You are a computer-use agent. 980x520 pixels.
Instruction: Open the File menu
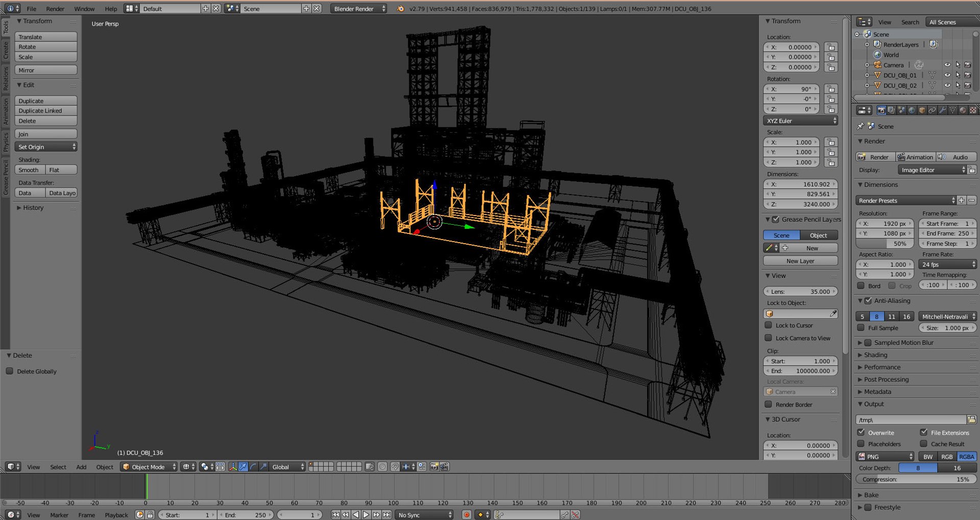click(31, 9)
